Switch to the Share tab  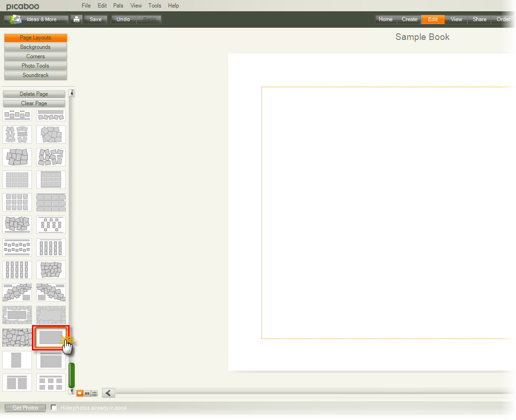[x=479, y=19]
